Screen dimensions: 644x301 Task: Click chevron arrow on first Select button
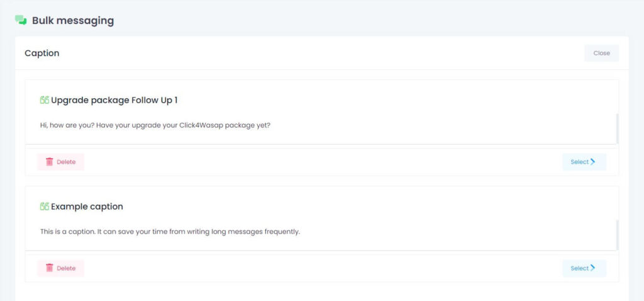pos(592,162)
